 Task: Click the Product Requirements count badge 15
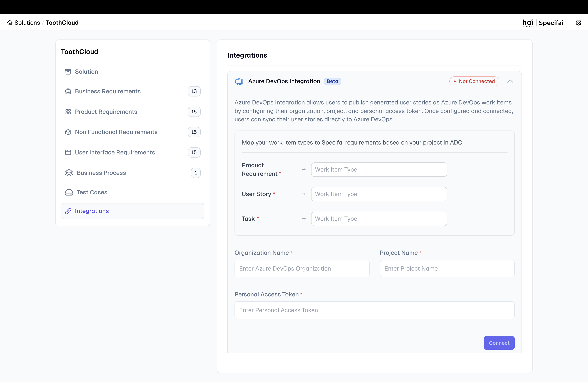tap(194, 112)
